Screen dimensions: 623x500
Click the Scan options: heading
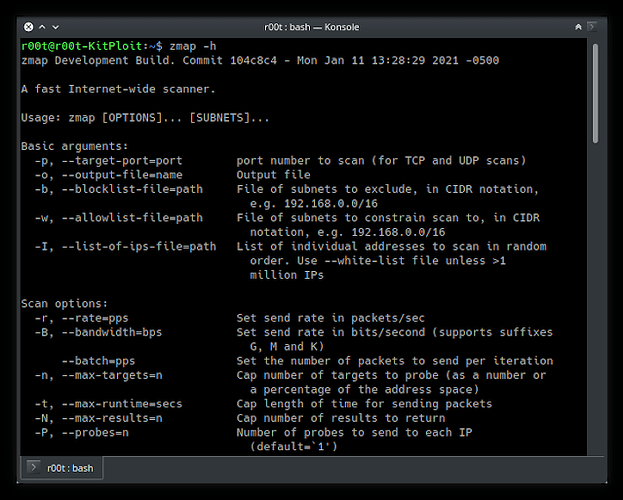64,304
